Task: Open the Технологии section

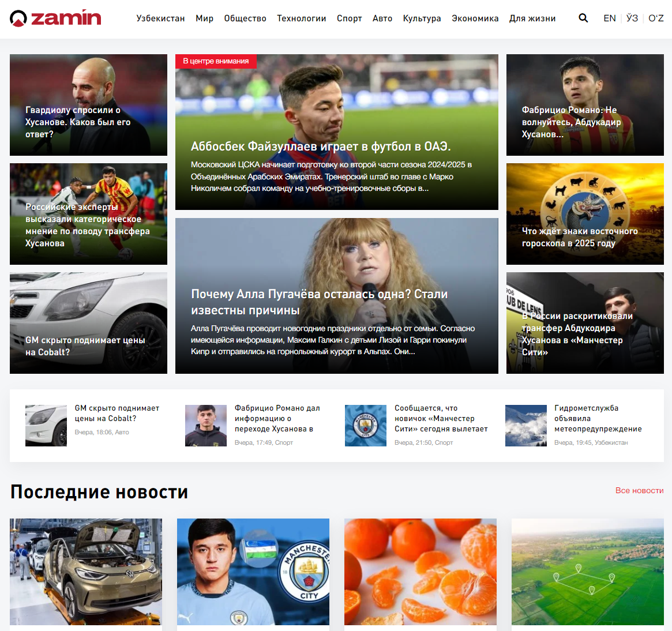Action: (x=301, y=18)
